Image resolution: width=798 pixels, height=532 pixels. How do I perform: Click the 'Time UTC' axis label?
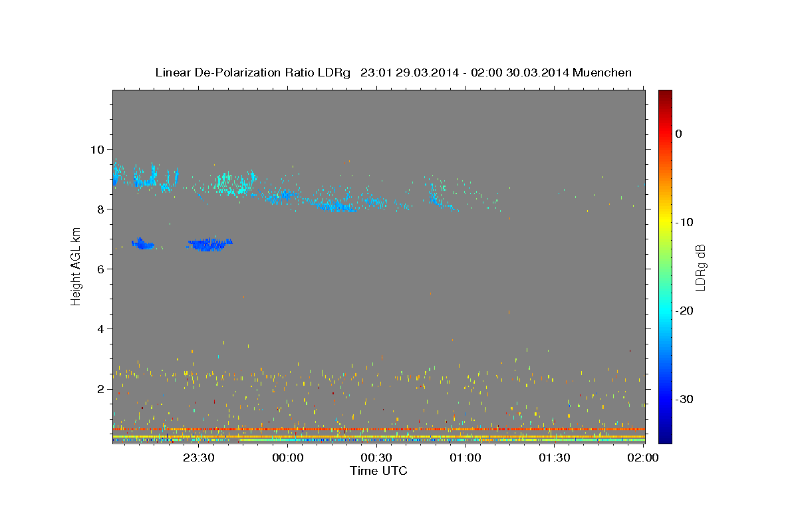click(x=378, y=471)
